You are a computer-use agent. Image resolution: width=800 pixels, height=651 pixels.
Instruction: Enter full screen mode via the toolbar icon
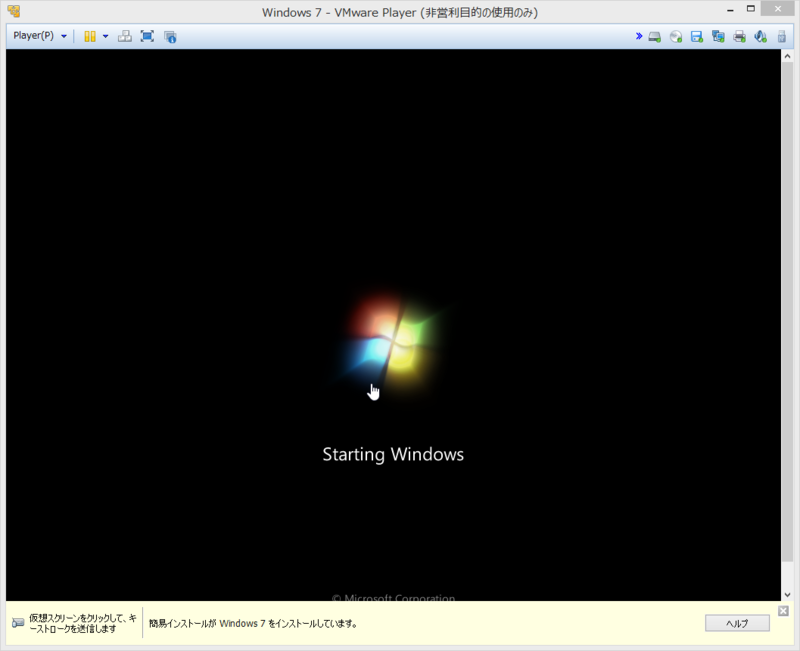coord(147,36)
